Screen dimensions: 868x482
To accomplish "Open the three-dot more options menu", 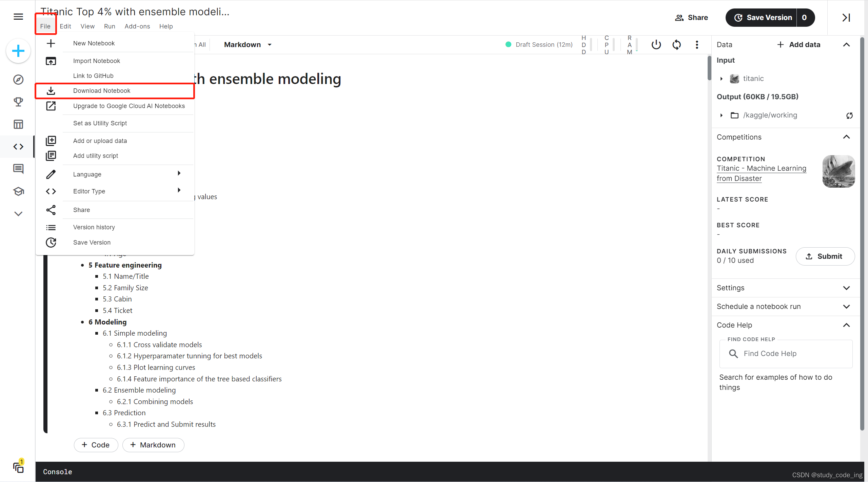I will (x=697, y=45).
